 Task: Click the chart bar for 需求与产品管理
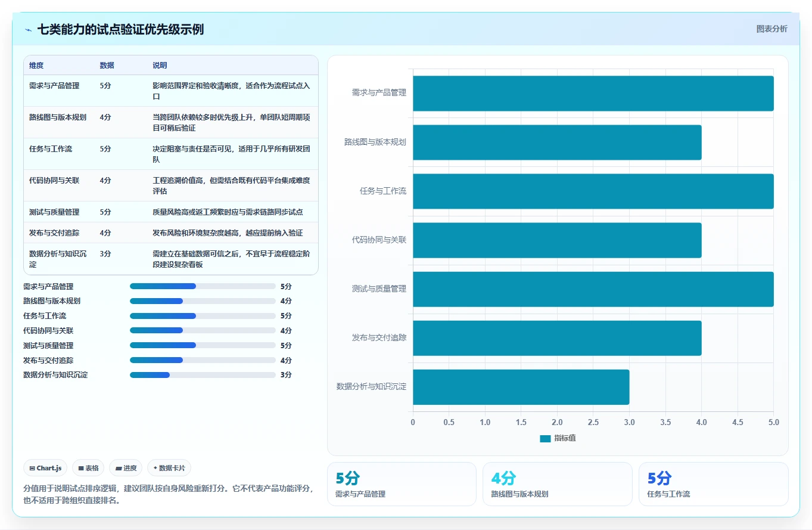[593, 93]
